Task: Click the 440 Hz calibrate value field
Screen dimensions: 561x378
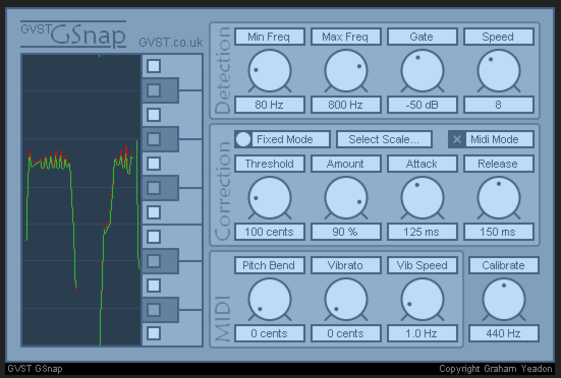Action: click(503, 333)
